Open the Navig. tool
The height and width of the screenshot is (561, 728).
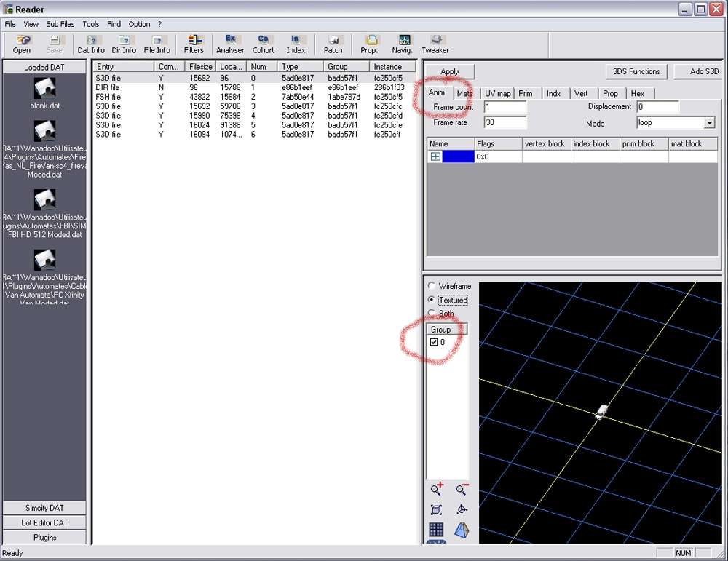click(x=403, y=44)
